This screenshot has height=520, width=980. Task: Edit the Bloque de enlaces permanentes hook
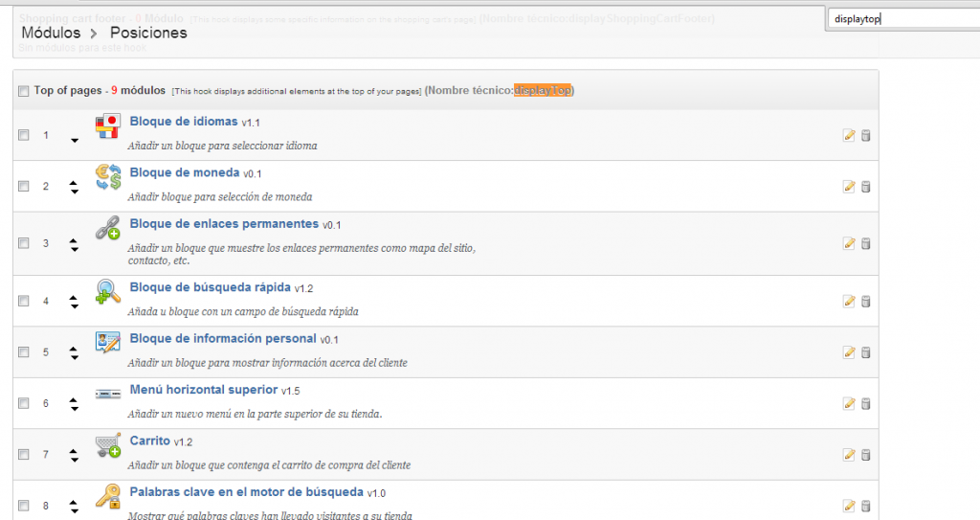coord(849,243)
